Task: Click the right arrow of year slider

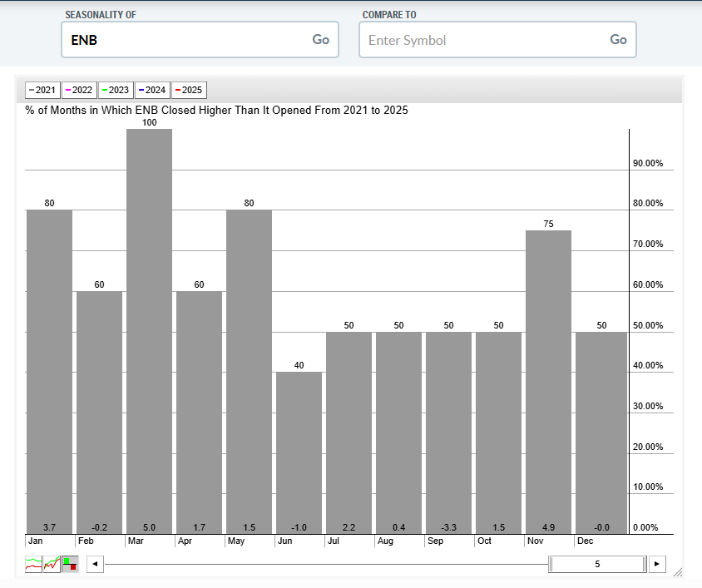Action: (x=657, y=564)
